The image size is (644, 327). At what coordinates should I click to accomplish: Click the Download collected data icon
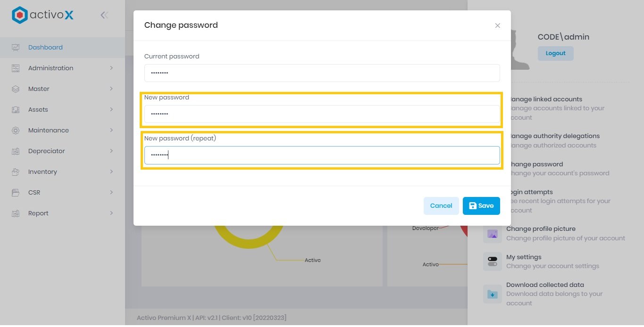click(x=492, y=294)
